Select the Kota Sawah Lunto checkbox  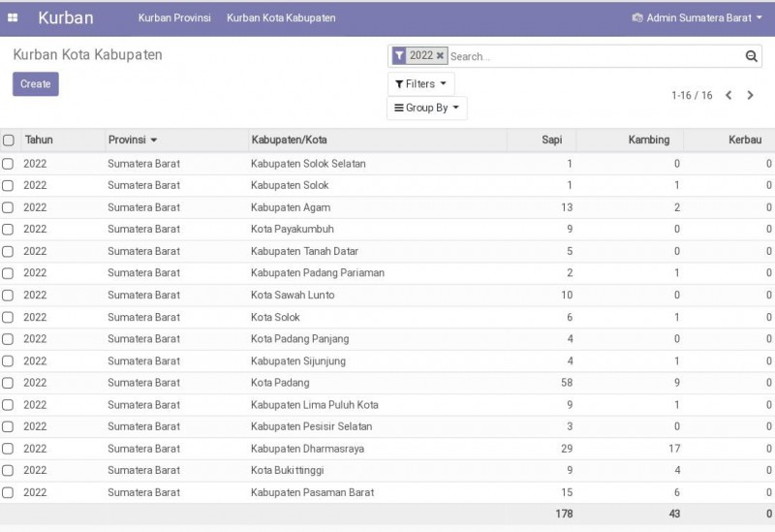pos(8,296)
